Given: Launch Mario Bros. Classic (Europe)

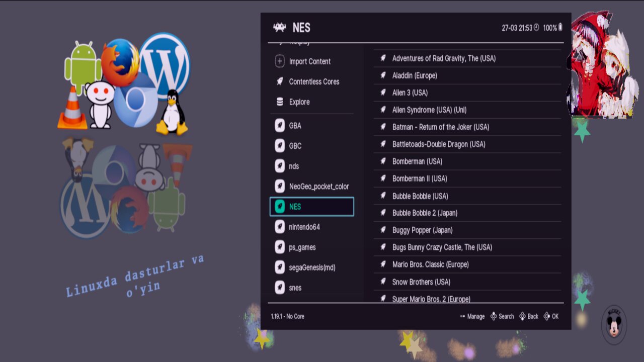Looking at the screenshot, I should [x=467, y=264].
